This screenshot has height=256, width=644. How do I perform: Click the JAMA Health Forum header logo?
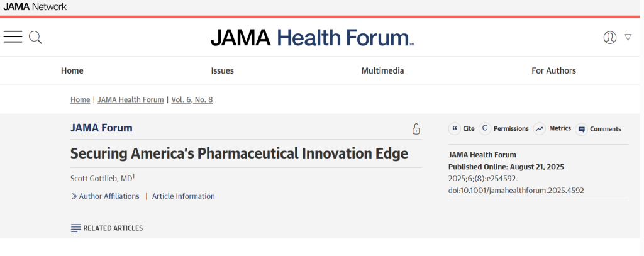[x=312, y=38]
